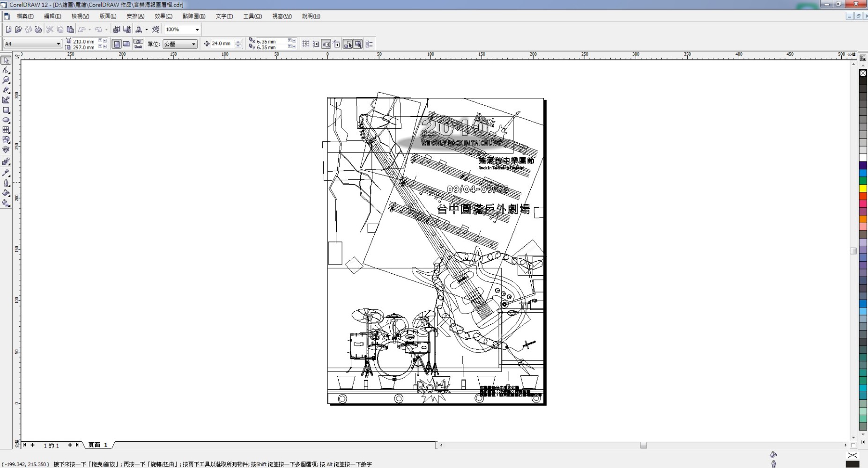This screenshot has width=868, height=468.
Task: Click nudge offset 24.0 mm spinner
Action: tap(238, 44)
